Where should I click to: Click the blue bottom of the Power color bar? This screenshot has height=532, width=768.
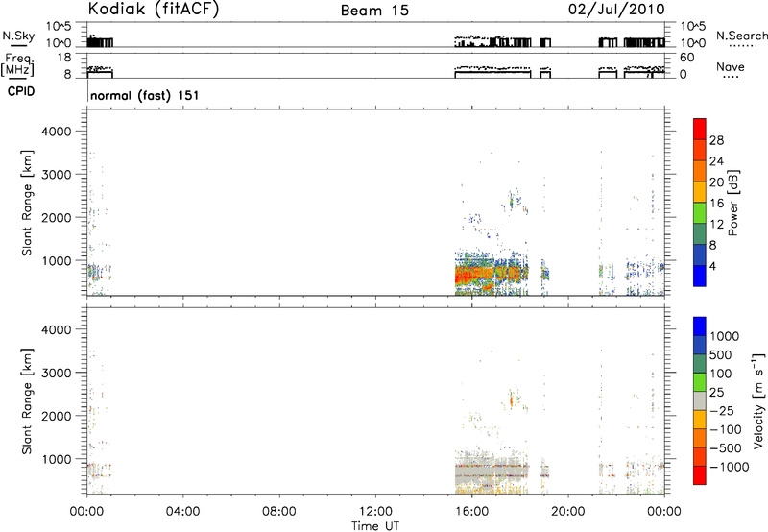coord(700,277)
